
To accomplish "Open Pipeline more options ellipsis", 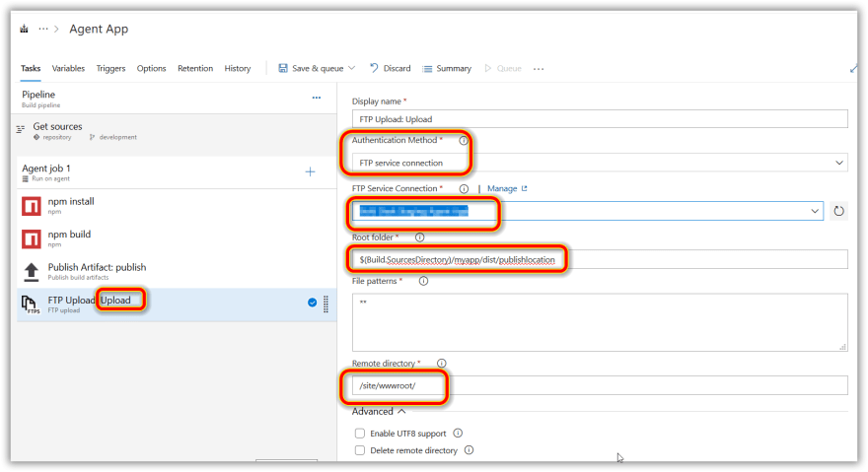I will point(316,98).
